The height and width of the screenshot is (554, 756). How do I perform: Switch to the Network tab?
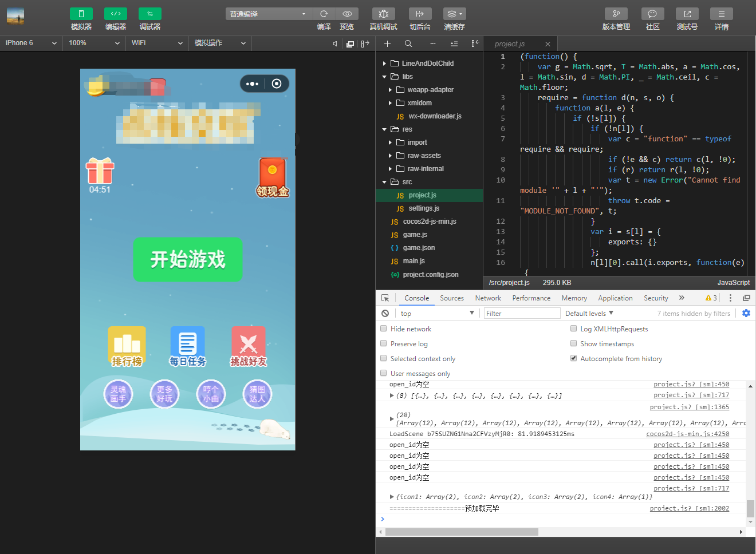pyautogui.click(x=488, y=298)
